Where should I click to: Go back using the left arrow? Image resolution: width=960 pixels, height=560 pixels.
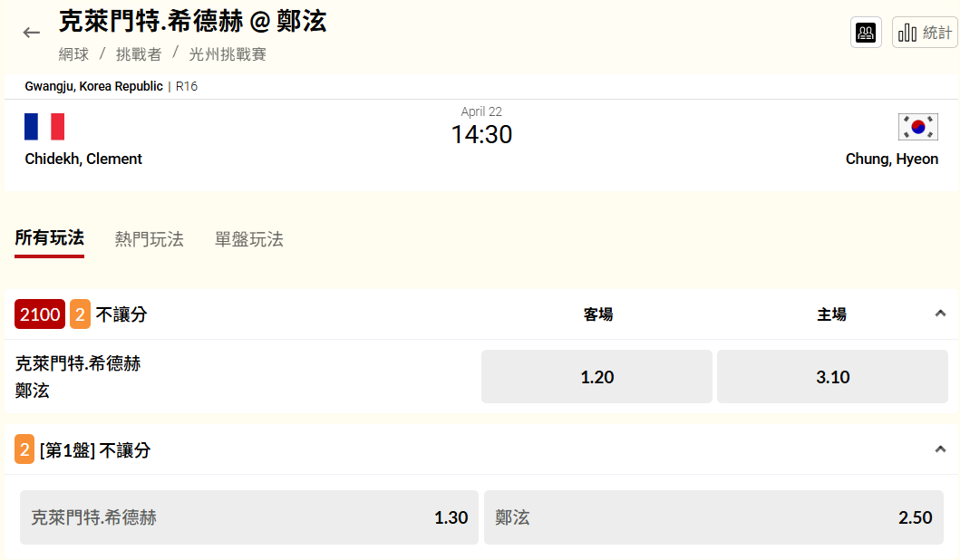click(x=32, y=33)
